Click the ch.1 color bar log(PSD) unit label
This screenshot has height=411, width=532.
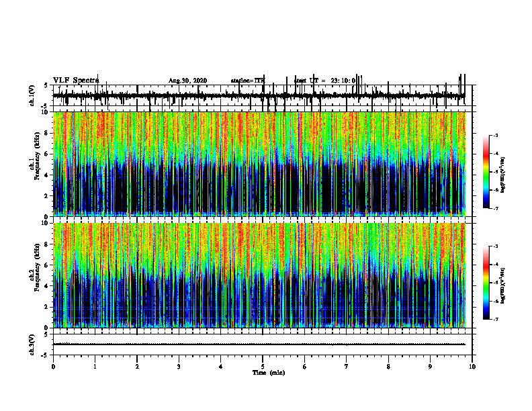(x=503, y=175)
